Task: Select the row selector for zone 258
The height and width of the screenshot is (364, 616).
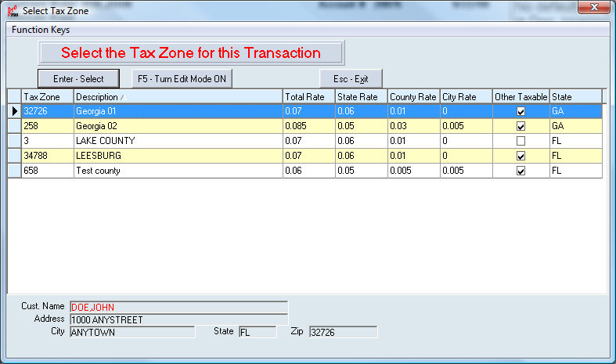Action: point(15,126)
